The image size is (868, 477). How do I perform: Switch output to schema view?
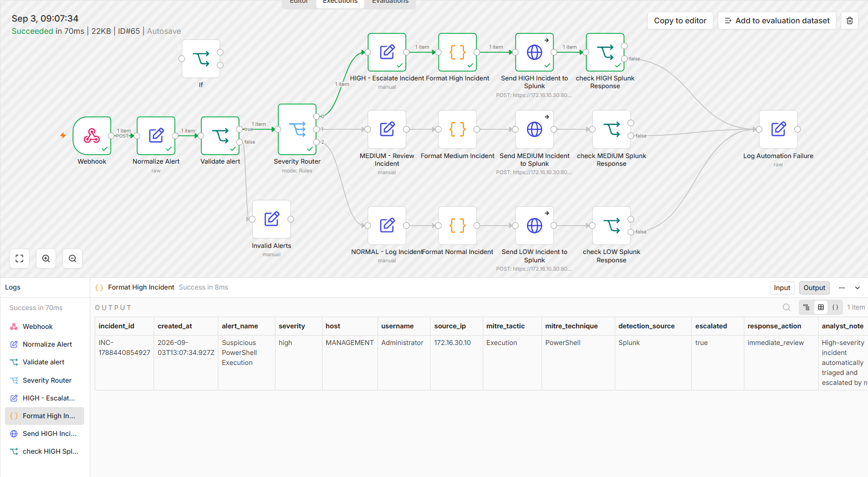[x=806, y=307]
